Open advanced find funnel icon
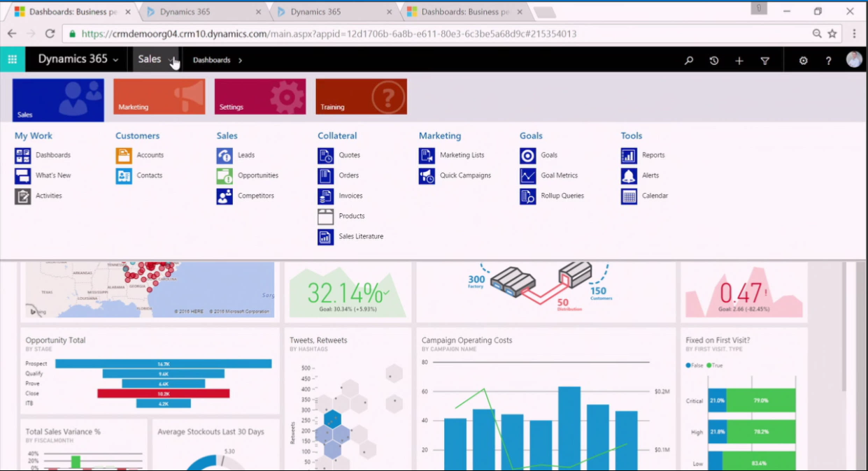This screenshot has height=471, width=868. [765, 61]
